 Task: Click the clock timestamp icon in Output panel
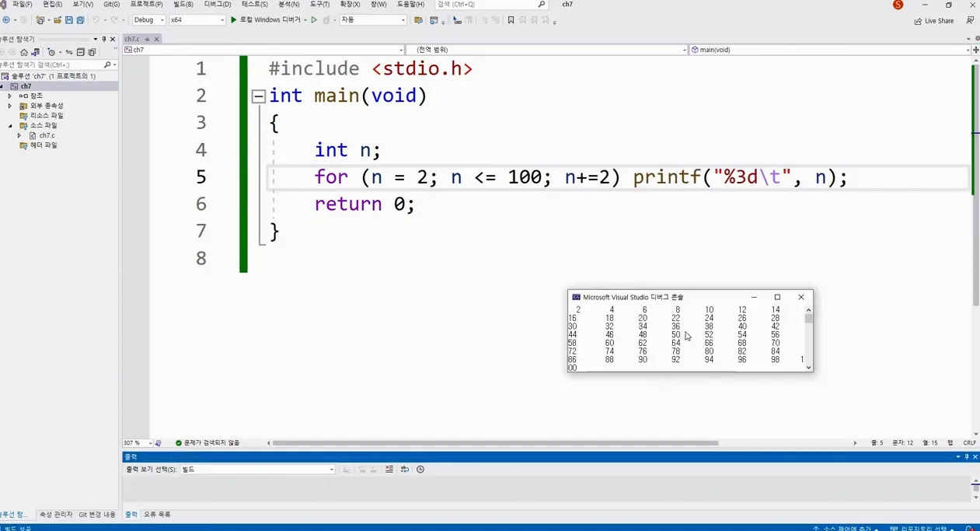[420, 470]
